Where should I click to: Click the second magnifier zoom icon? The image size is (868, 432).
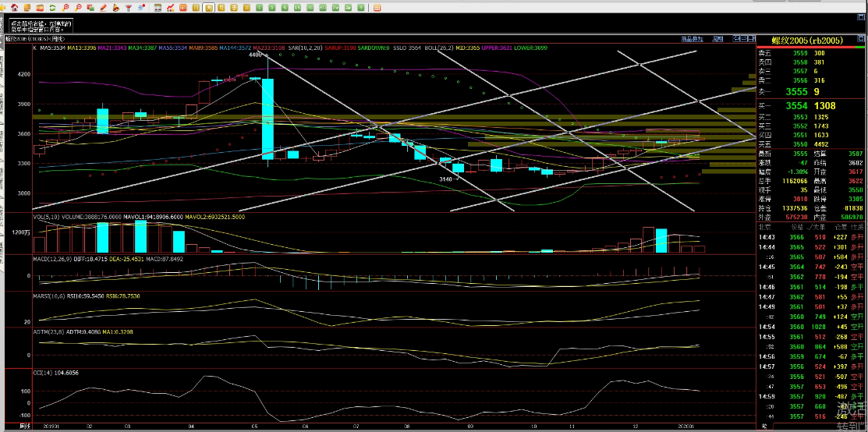78,8
